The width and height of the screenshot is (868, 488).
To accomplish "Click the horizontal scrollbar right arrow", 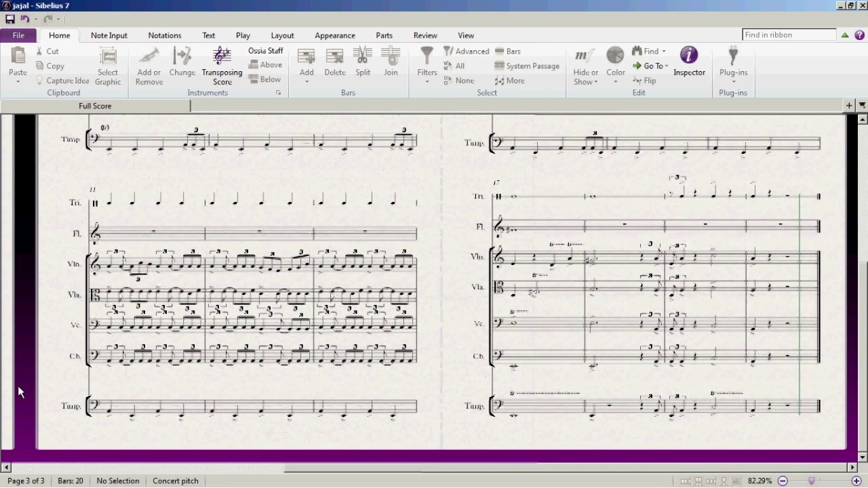I will click(853, 467).
